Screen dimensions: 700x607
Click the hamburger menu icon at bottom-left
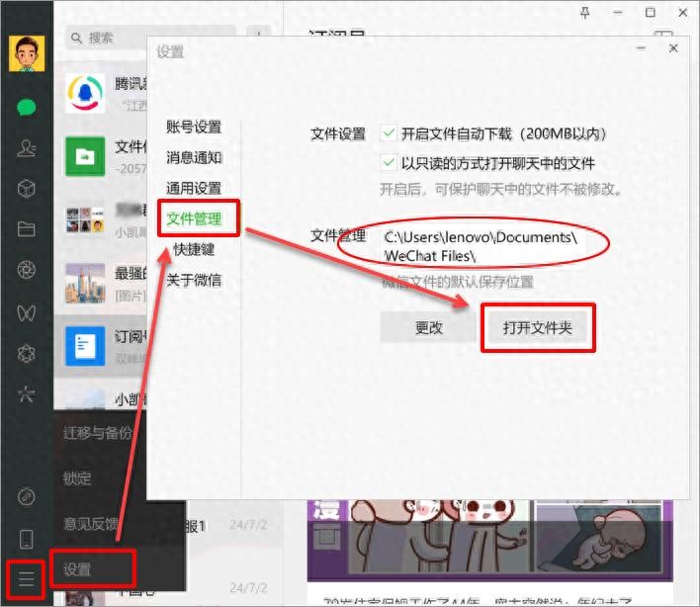[27, 580]
